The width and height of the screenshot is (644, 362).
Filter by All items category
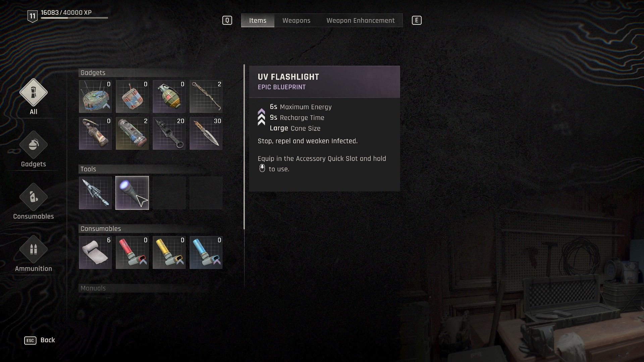point(34,97)
